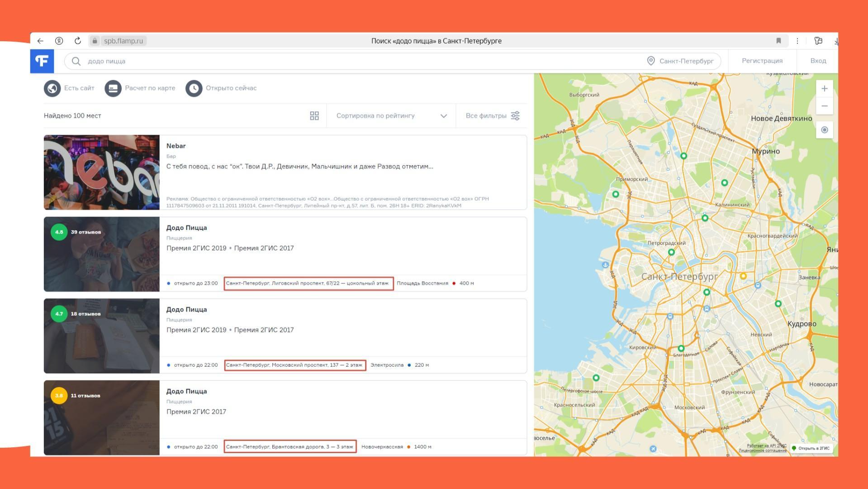Change city via Санкт-Петербург selector
This screenshot has width=868, height=489.
(681, 61)
